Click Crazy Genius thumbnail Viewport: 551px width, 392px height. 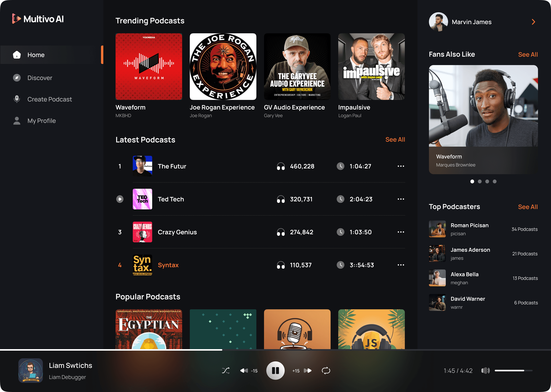click(x=142, y=232)
